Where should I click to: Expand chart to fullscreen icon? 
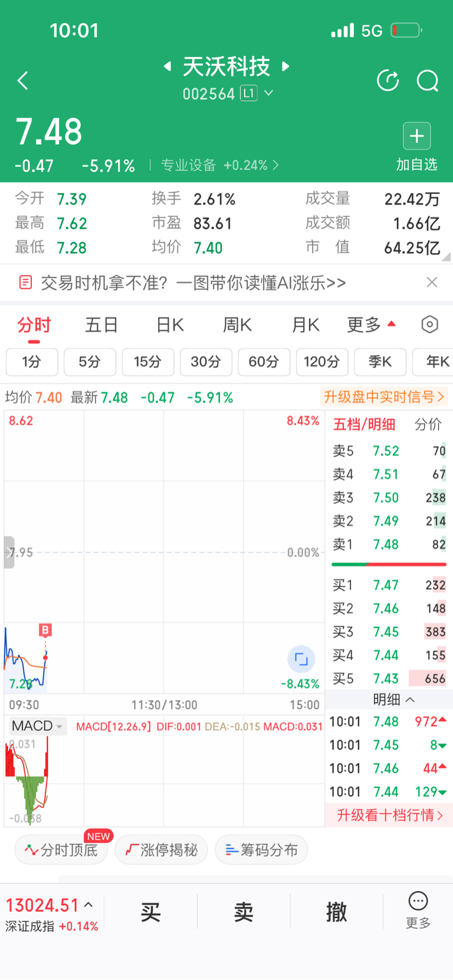[301, 659]
